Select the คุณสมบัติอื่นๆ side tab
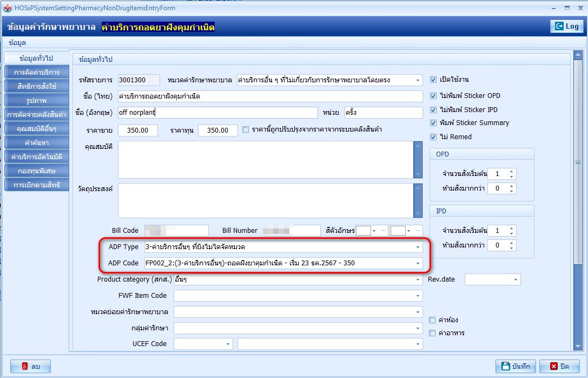Image resolution: width=588 pixels, height=378 pixels. (x=37, y=129)
